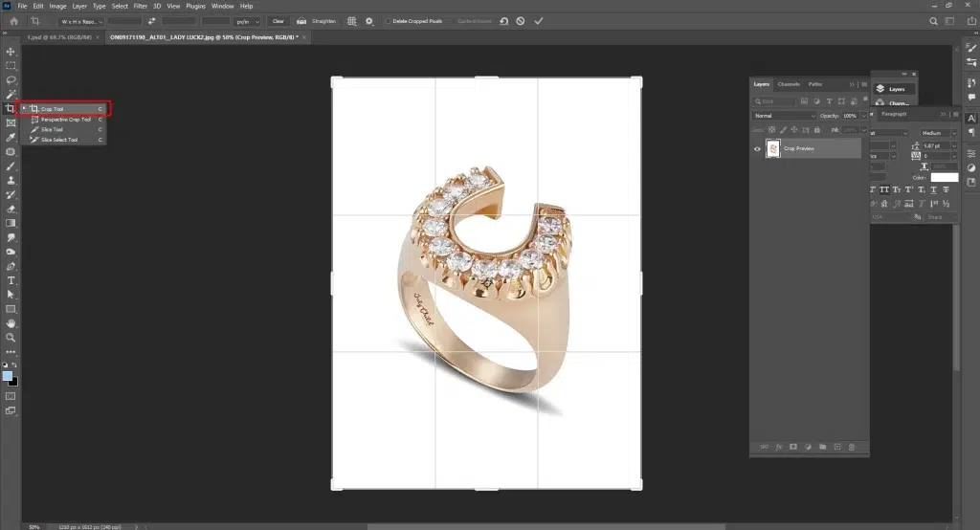Choose Perspective Crop Tool from flyout
The image size is (980, 530).
(62, 120)
